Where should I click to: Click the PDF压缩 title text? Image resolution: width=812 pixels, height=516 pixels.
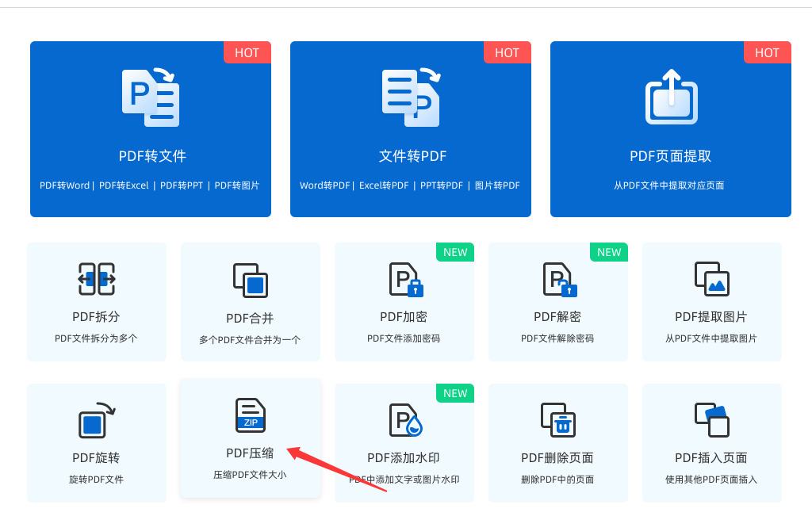(250, 453)
